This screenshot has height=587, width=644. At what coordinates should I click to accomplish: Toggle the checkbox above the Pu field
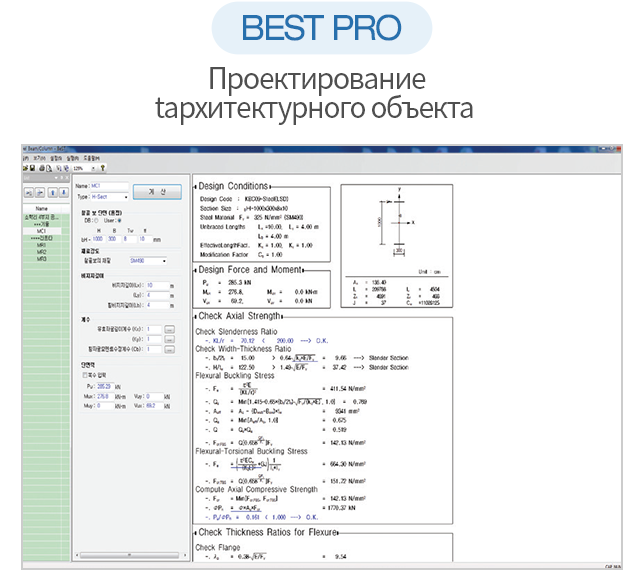[x=85, y=375]
